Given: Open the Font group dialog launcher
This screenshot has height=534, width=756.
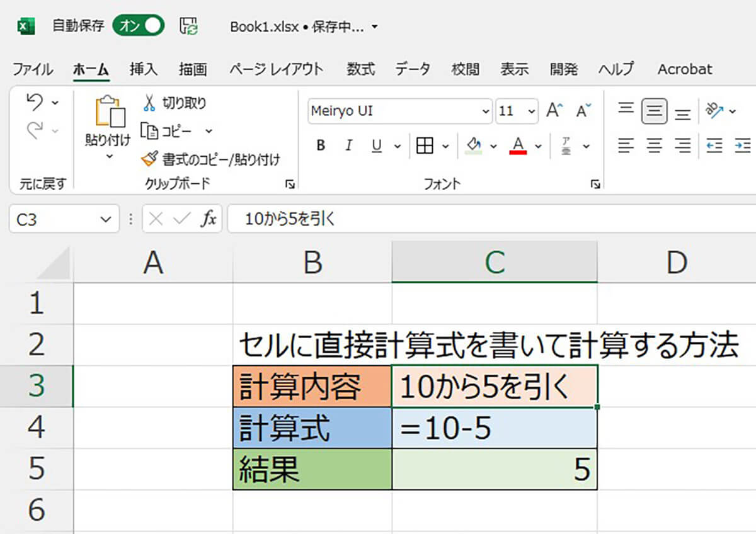Looking at the screenshot, I should (595, 185).
